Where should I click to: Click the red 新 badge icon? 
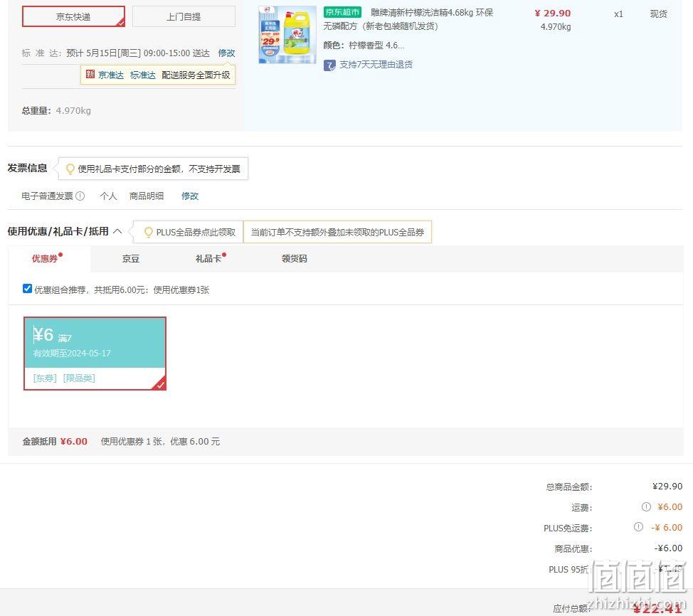pyautogui.click(x=90, y=74)
